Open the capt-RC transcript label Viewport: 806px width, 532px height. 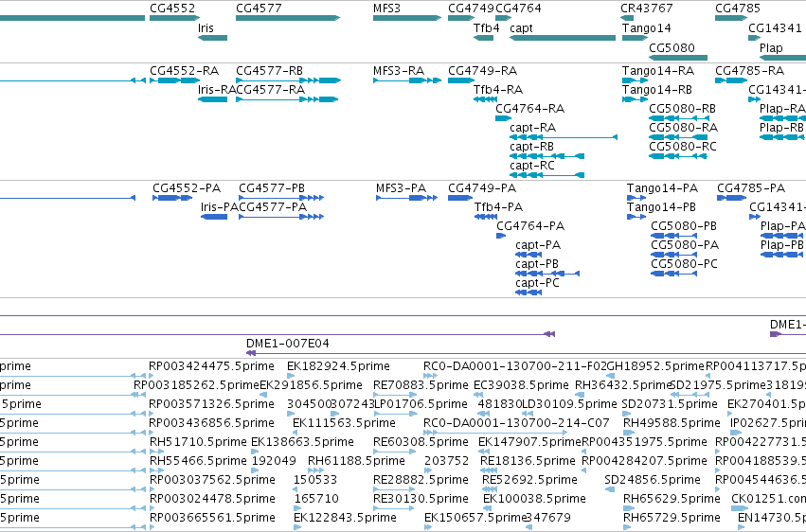click(532, 166)
